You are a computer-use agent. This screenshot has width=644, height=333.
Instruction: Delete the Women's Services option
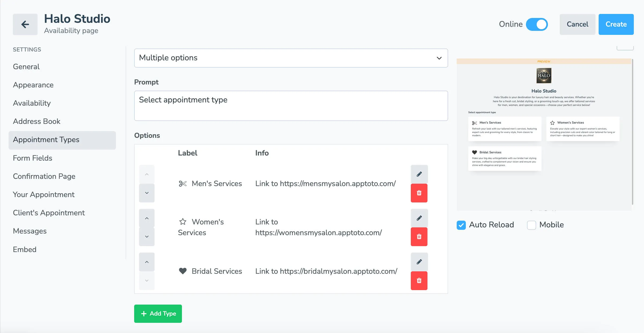[x=419, y=236]
